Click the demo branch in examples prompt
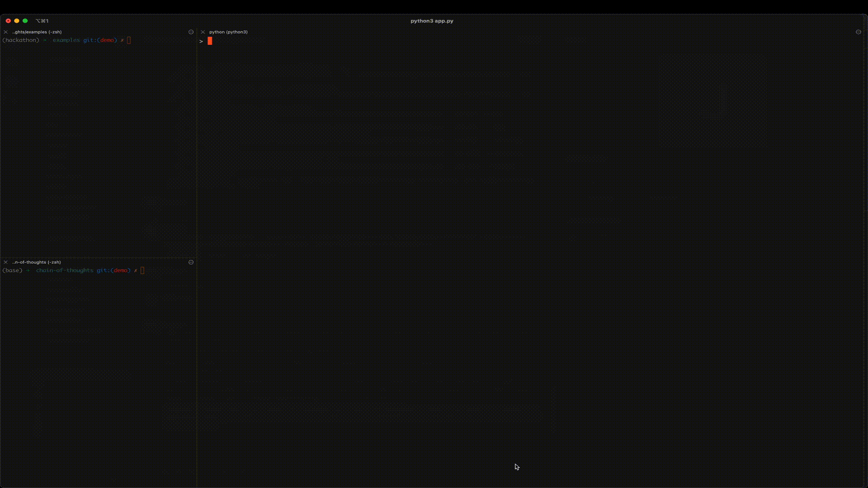 [x=107, y=40]
